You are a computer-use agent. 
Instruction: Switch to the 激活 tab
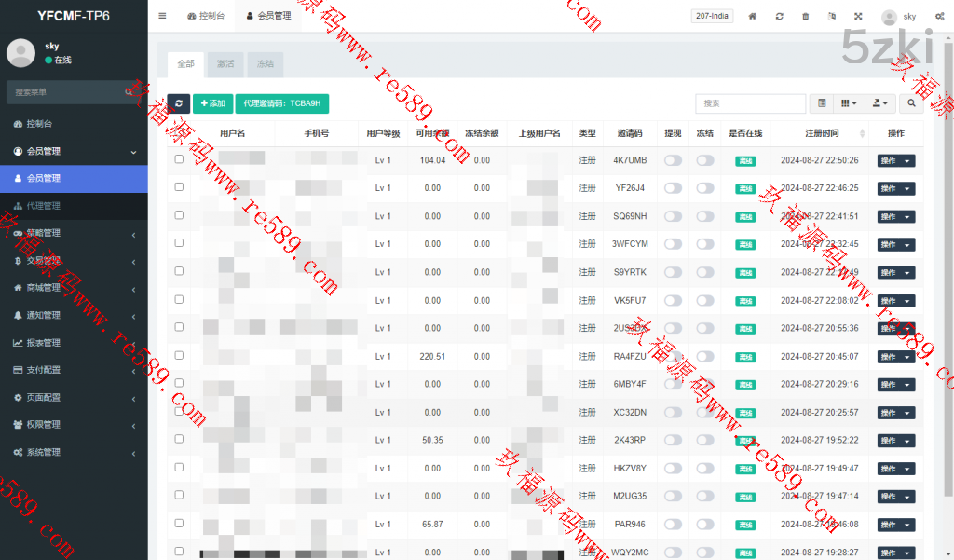coord(225,64)
